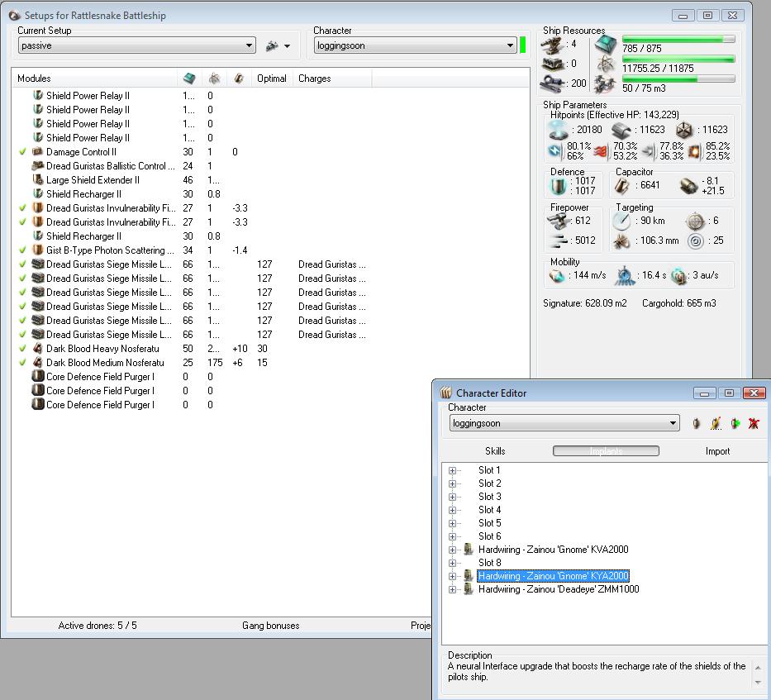Viewport: 771px width, 700px height.
Task: Click the delete character red X icon
Action: pos(754,423)
